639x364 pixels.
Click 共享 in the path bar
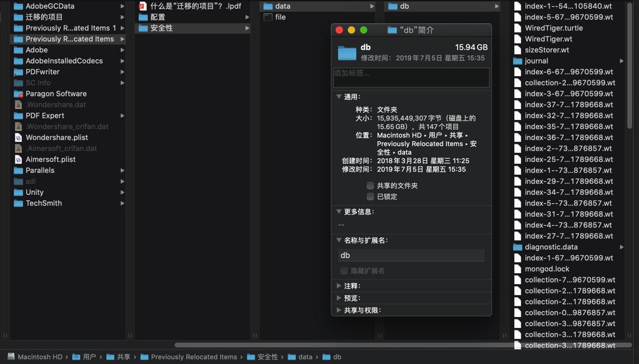click(124, 357)
